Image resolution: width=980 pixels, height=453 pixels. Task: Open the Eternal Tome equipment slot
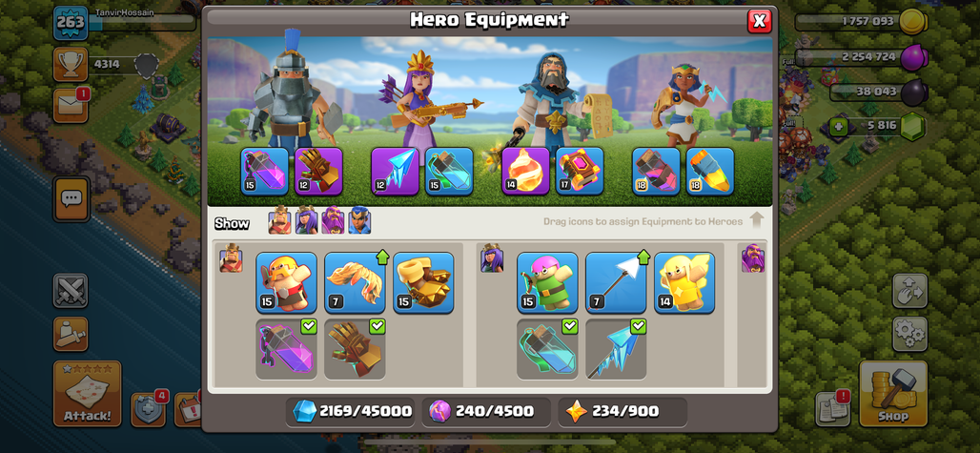pos(580,172)
